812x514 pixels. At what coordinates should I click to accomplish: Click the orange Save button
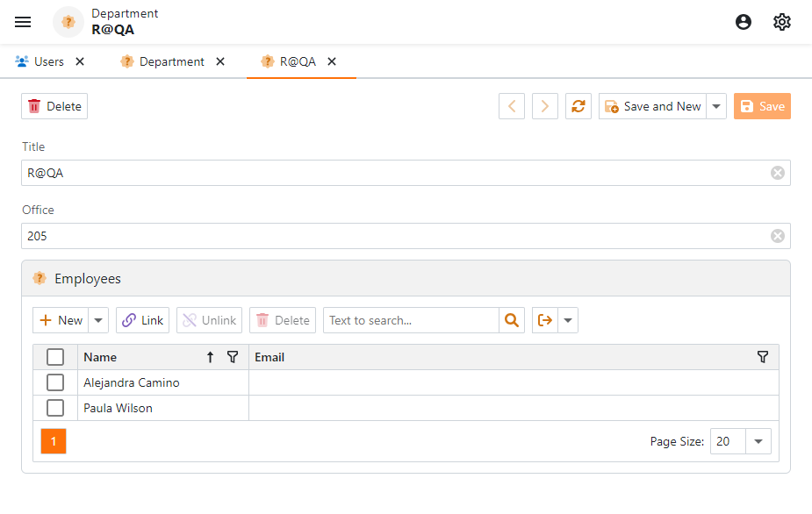pyautogui.click(x=762, y=106)
